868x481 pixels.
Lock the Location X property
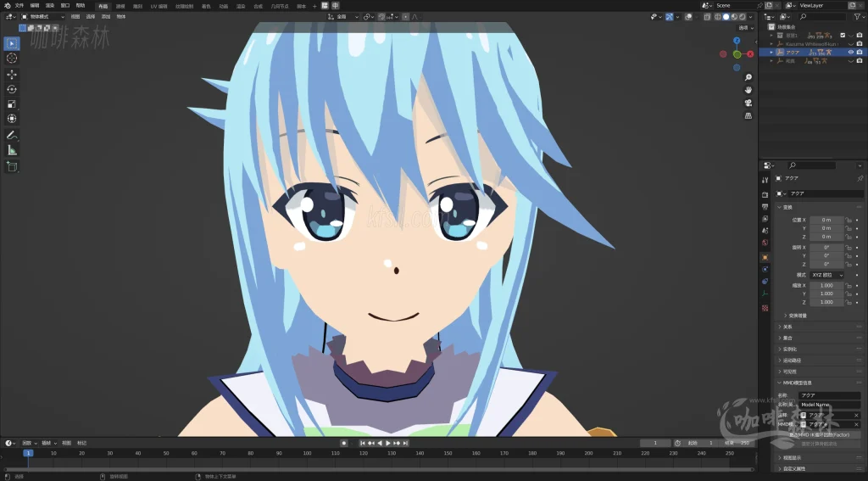coord(849,220)
